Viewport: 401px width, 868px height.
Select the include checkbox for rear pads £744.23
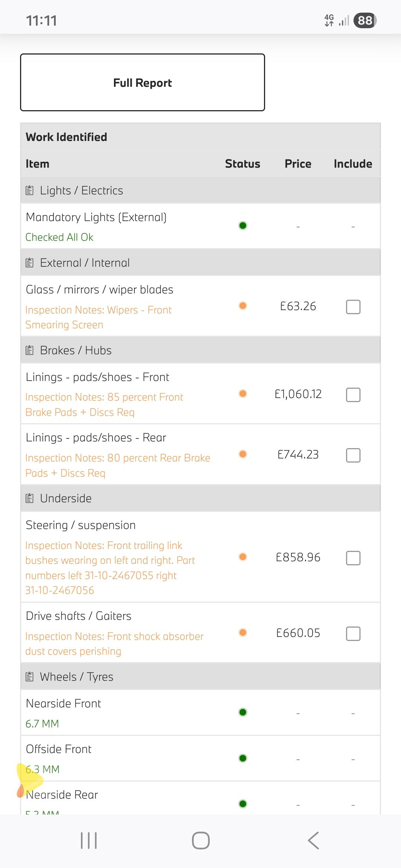tap(353, 455)
